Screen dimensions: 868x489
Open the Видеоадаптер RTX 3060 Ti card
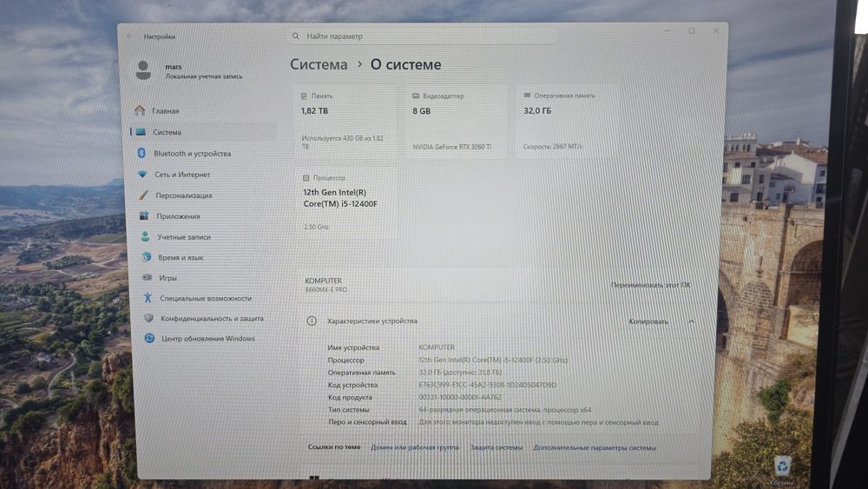[456, 122]
